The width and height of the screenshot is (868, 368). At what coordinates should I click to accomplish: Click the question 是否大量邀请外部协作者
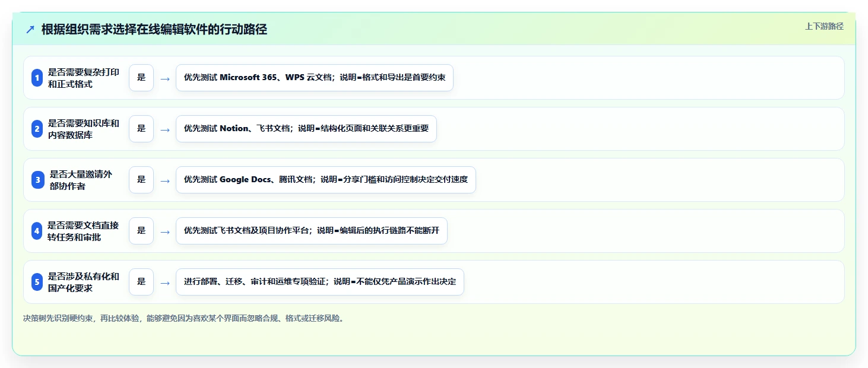[x=81, y=180]
